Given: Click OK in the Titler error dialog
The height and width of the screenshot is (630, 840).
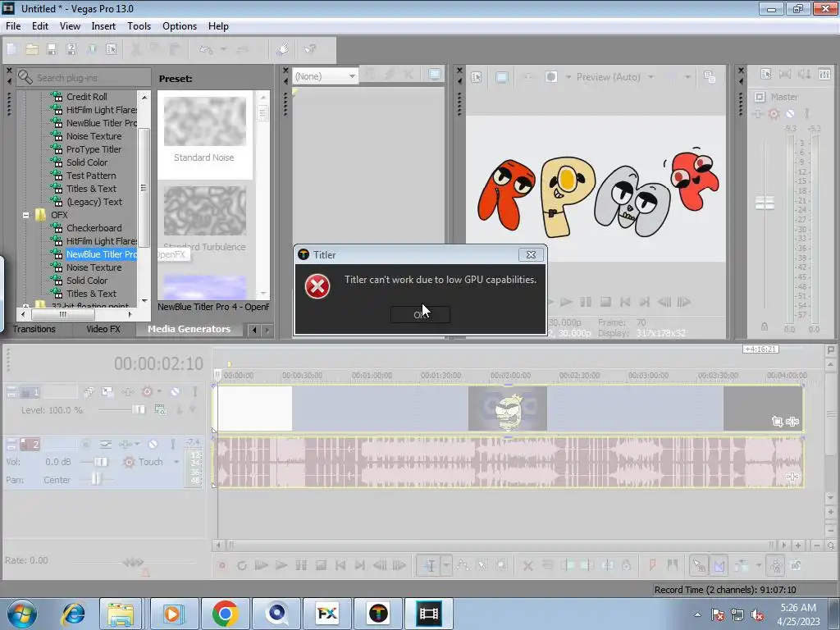Looking at the screenshot, I should click(420, 314).
